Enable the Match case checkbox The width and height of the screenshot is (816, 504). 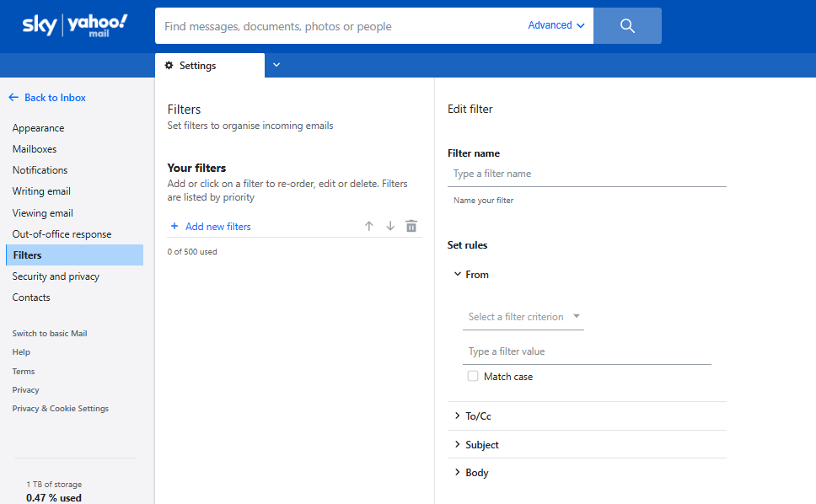(x=473, y=375)
